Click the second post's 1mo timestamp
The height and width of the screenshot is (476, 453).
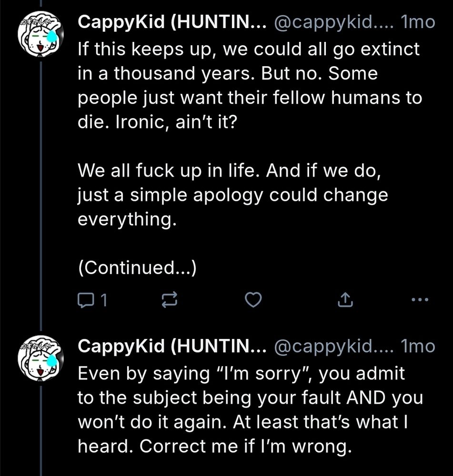(419, 347)
